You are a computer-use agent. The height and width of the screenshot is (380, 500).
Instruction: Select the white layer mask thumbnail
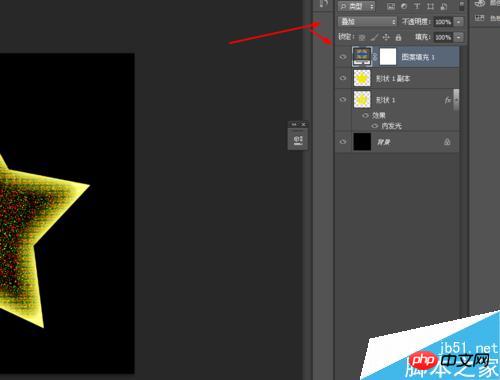[388, 57]
